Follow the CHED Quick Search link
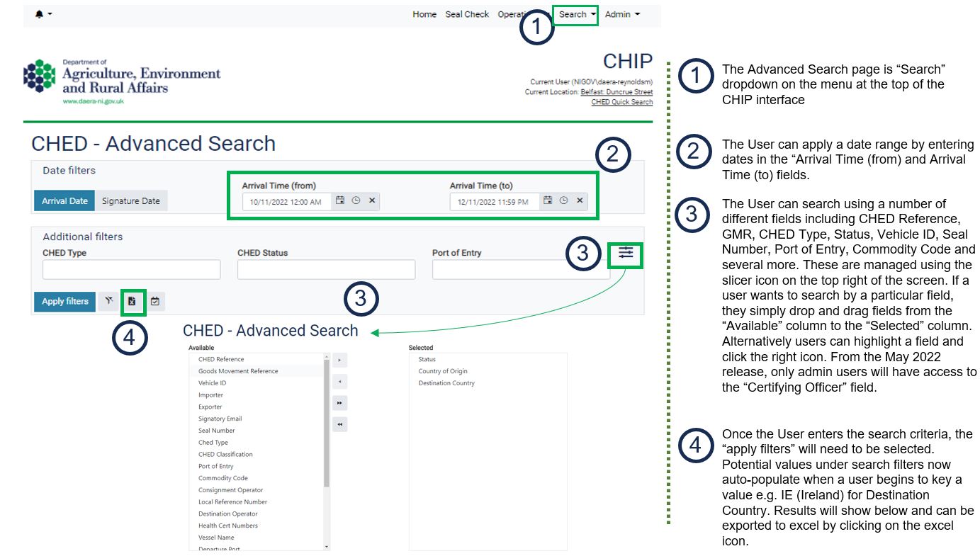 [x=621, y=102]
